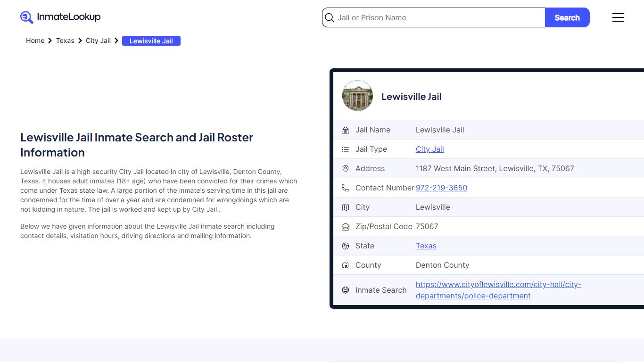Click the City map icon
Viewport: 644px width, 362px height.
pos(346,207)
